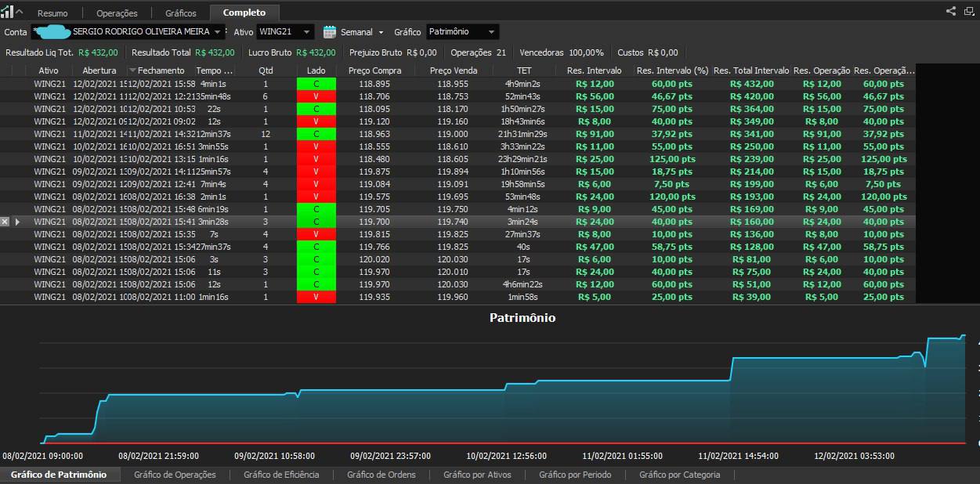Sort by the Res. Intervalo column header
The width and height of the screenshot is (980, 484).
pos(595,70)
